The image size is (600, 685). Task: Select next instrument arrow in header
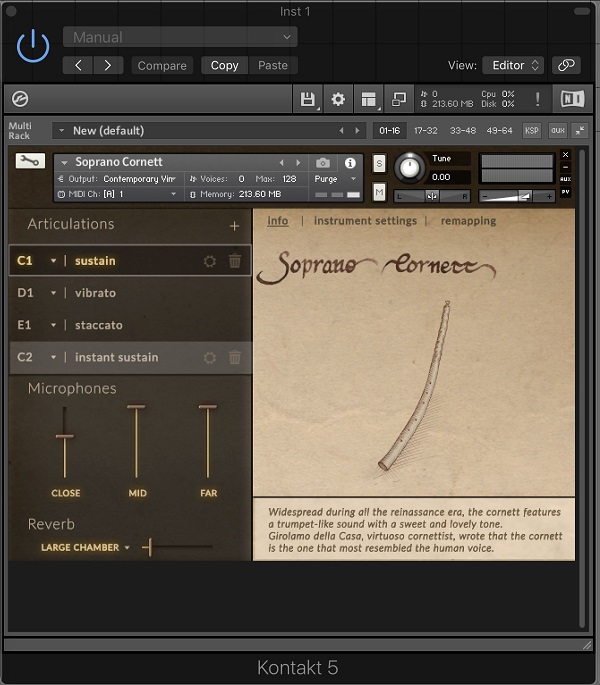pos(298,163)
